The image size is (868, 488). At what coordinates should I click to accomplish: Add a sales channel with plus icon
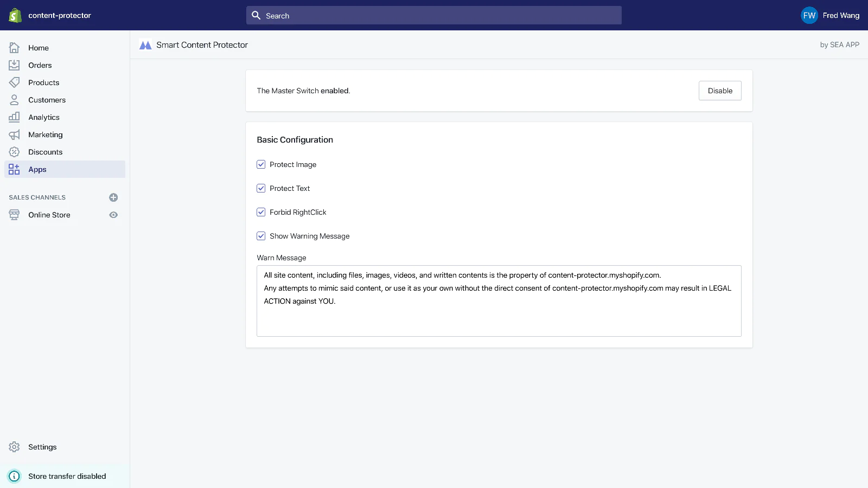[113, 197]
